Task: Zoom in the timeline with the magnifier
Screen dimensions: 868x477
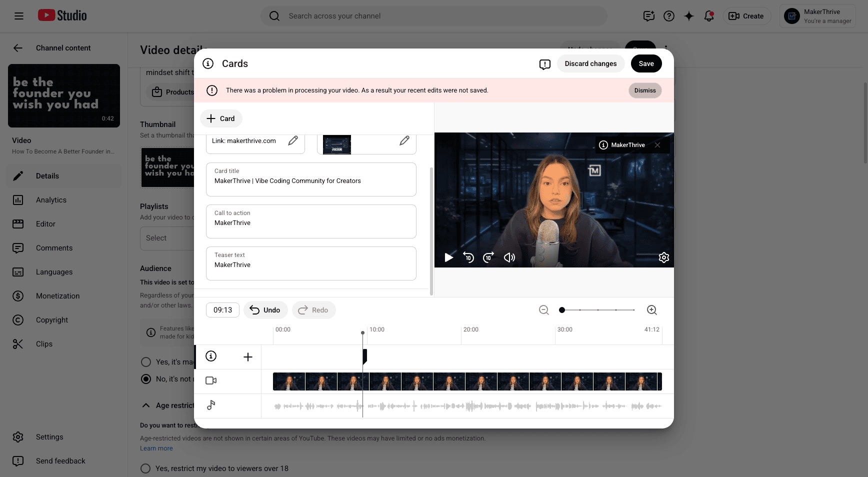Action: (652, 310)
